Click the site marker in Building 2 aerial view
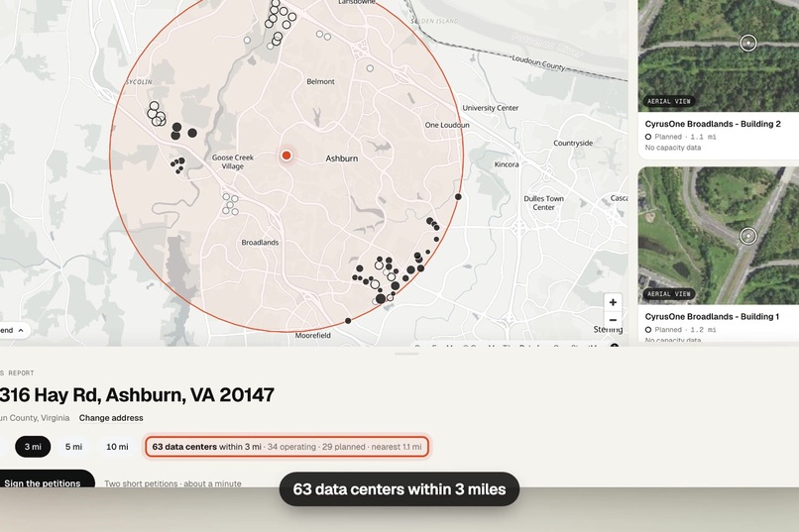 click(x=748, y=44)
